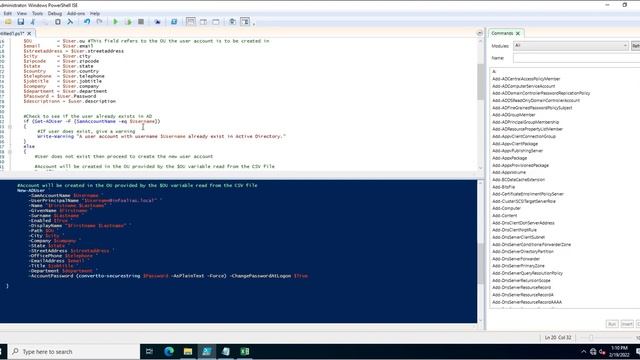Image resolution: width=640 pixels, height=360 pixels.
Task: Select Add-AppxPackage in the command list
Action: pyautogui.click(x=509, y=158)
